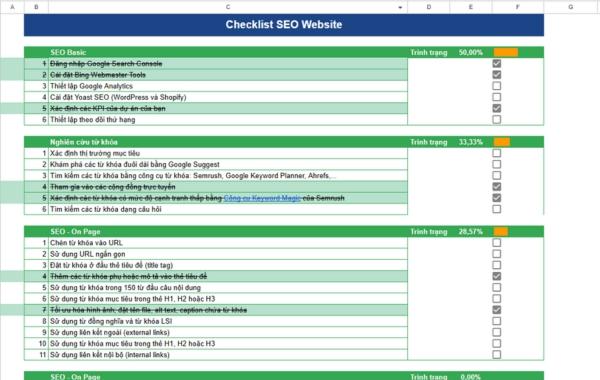Select the Nghiên cứu từ khóa progress bar
This screenshot has height=380, width=600.
pos(502,142)
